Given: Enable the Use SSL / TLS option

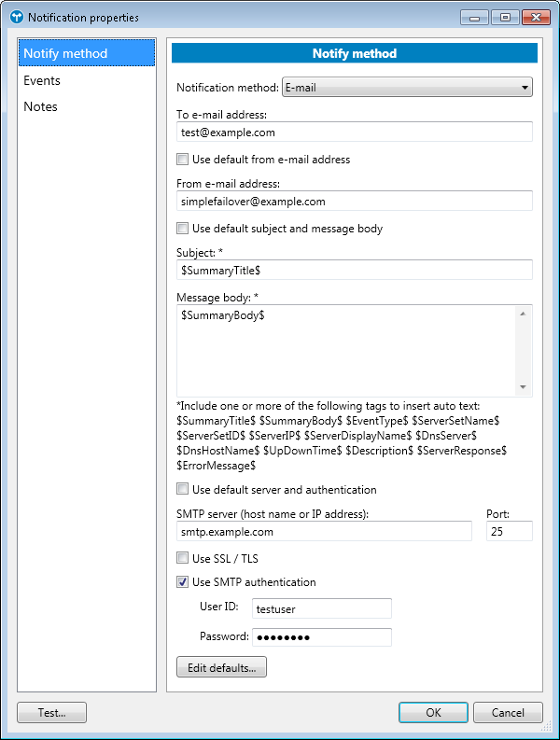Looking at the screenshot, I should pyautogui.click(x=183, y=559).
